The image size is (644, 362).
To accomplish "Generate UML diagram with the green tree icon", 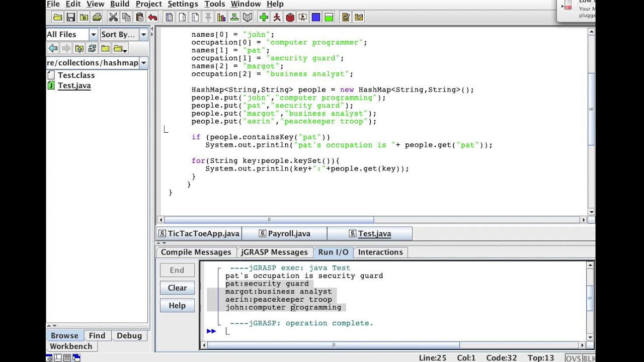I will click(234, 17).
